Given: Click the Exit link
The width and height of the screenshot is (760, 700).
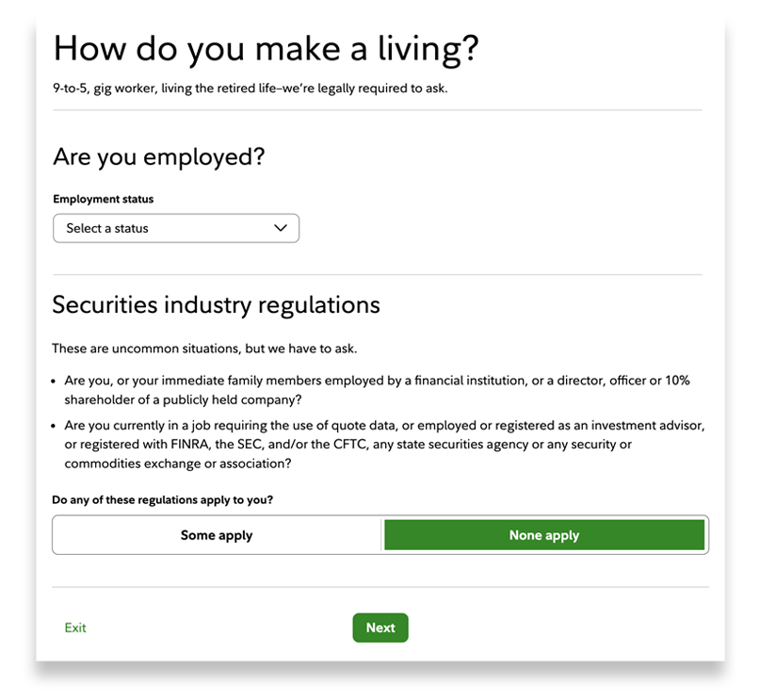Looking at the screenshot, I should 75,627.
